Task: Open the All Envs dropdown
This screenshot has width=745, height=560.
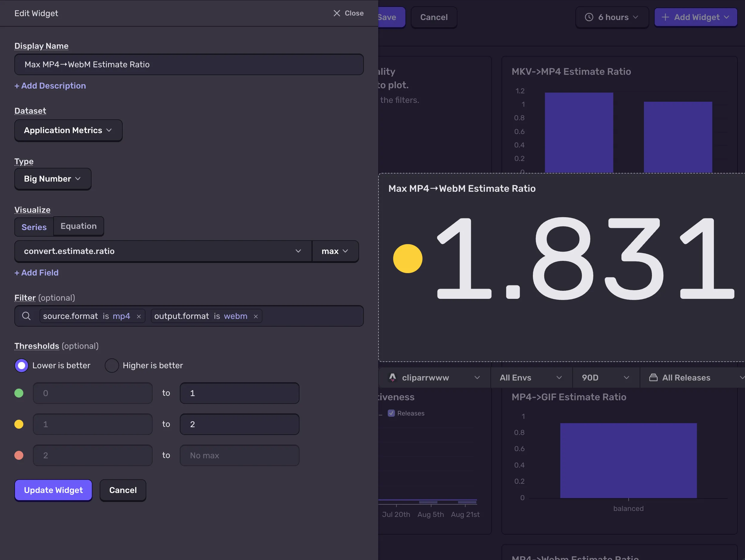Action: coord(531,378)
